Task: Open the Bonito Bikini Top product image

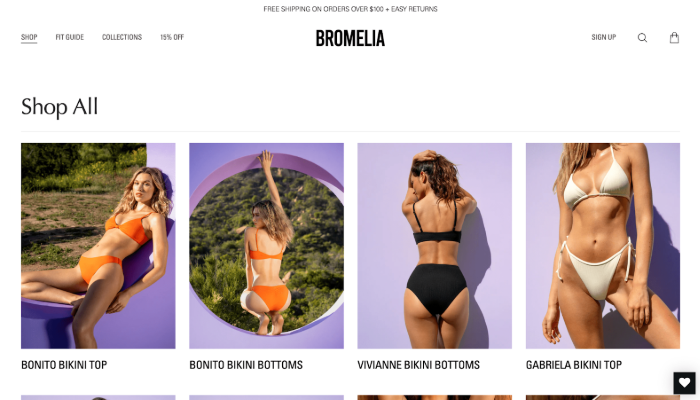Action: pyautogui.click(x=98, y=246)
